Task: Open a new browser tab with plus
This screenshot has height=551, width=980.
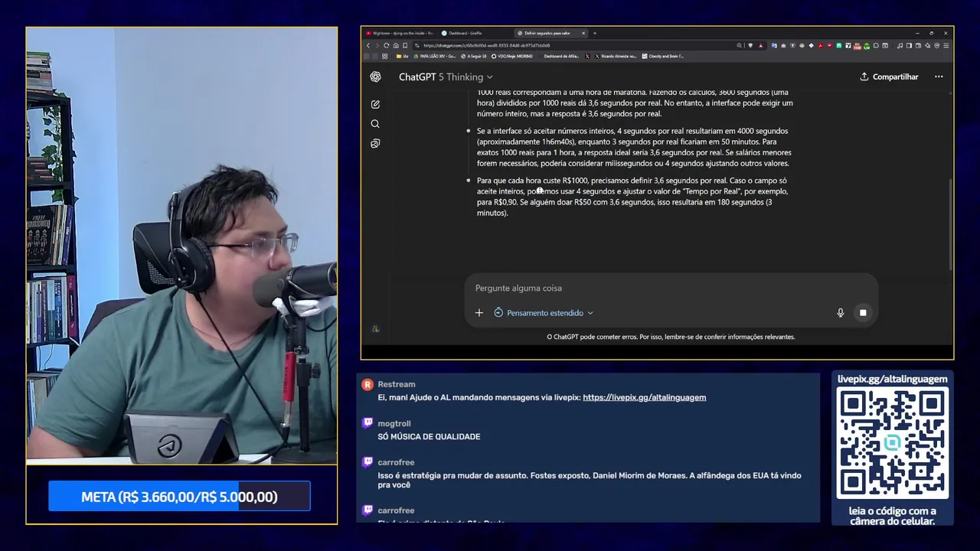Action: coord(595,33)
